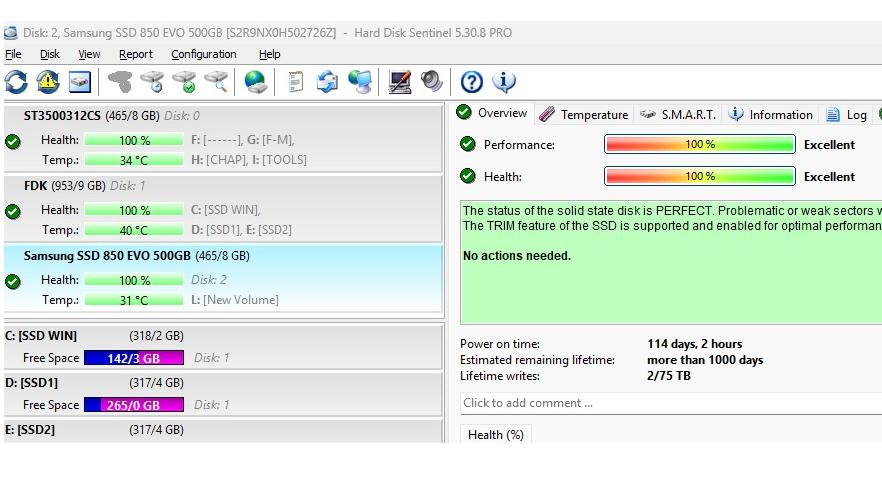Viewport: 882px width, 496px height.
Task: Open the File menu
Action: click(13, 54)
